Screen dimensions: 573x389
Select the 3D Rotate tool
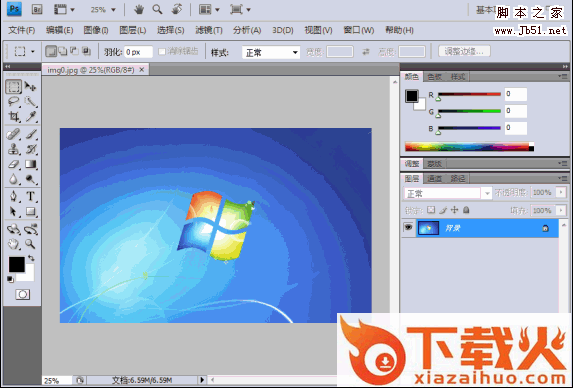[x=14, y=229]
